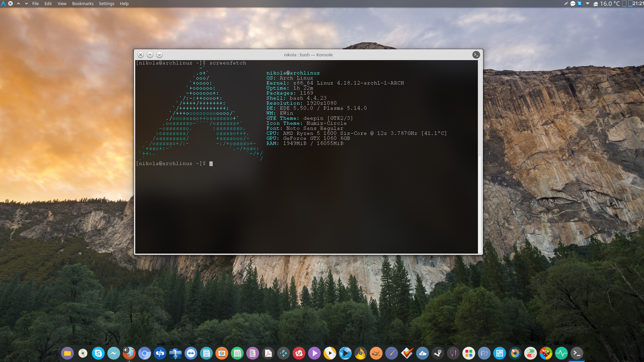Open the Settings menu
The image size is (644, 362).
[x=107, y=4]
